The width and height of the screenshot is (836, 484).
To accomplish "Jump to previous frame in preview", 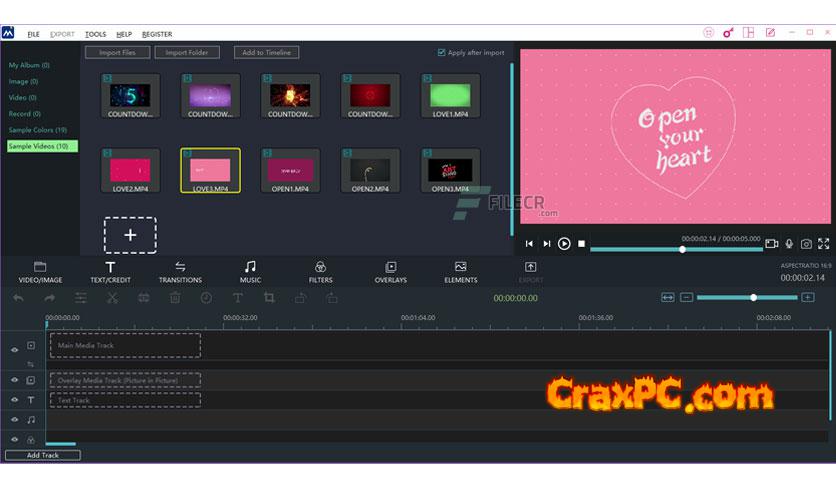I will (529, 244).
